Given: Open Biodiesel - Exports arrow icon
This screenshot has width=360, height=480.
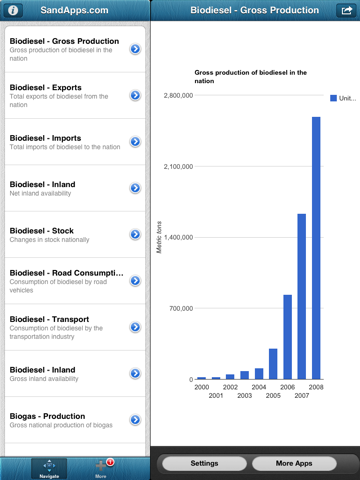Looking at the screenshot, I should [135, 95].
